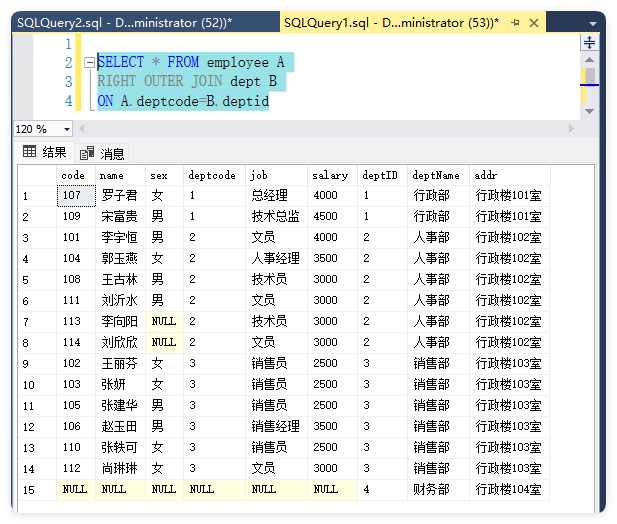Select the addr column header
The image size is (617, 524).
[510, 175]
